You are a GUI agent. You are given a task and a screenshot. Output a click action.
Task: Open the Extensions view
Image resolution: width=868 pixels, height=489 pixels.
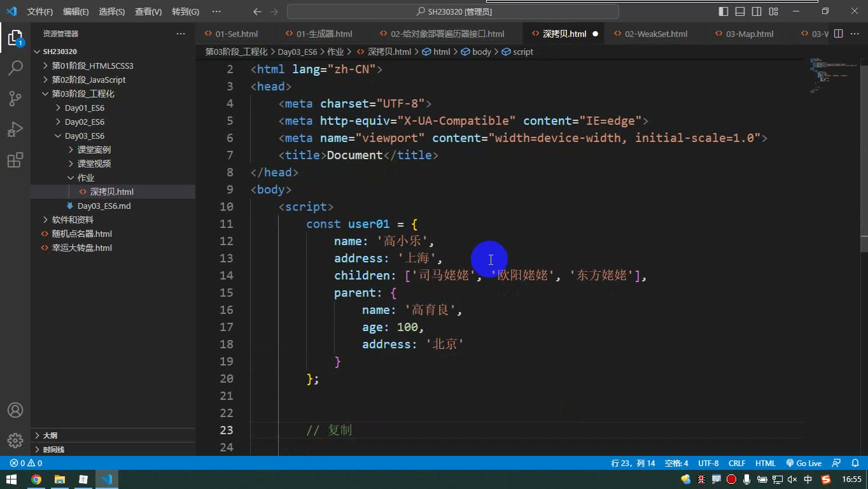pos(15,160)
